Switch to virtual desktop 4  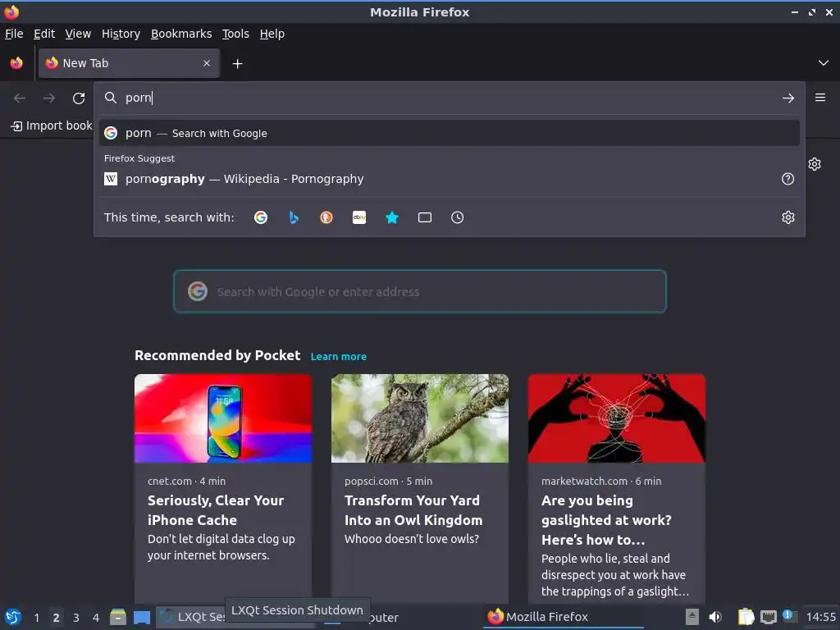(x=96, y=618)
